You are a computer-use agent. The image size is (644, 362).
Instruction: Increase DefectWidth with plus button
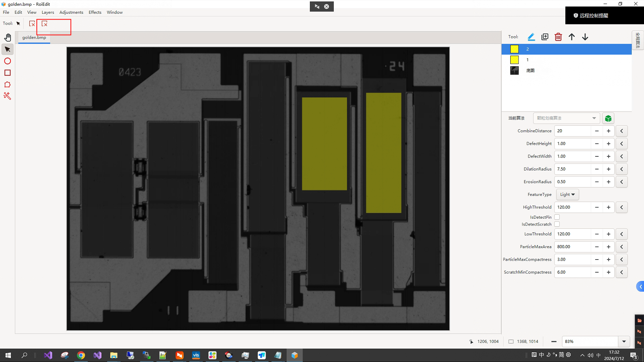[608, 156]
